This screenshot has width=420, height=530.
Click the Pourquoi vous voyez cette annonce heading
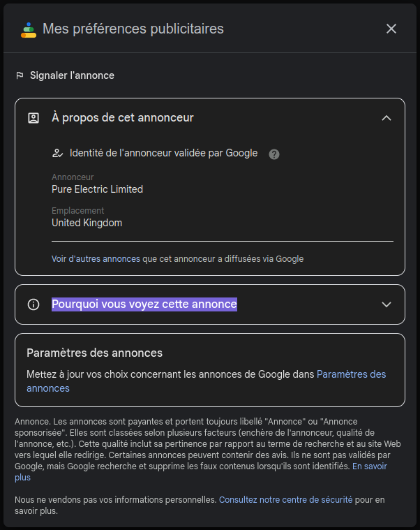pyautogui.click(x=144, y=304)
